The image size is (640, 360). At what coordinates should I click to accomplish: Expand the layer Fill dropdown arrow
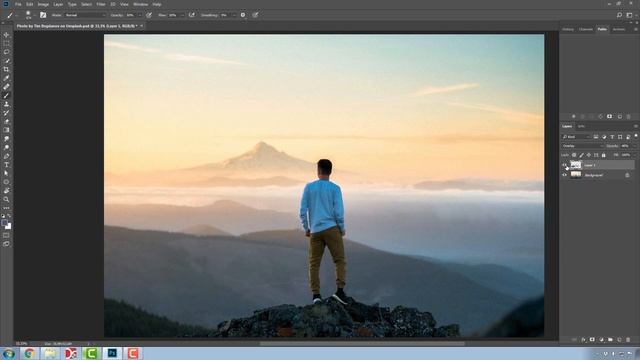tap(634, 155)
